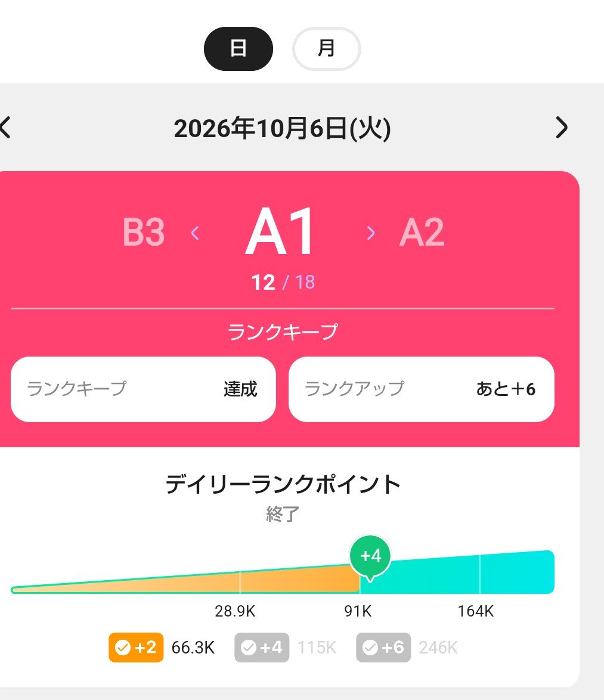Image resolution: width=604 pixels, height=700 pixels.
Task: Open the ランクキープ 達成 card
Action: (143, 389)
